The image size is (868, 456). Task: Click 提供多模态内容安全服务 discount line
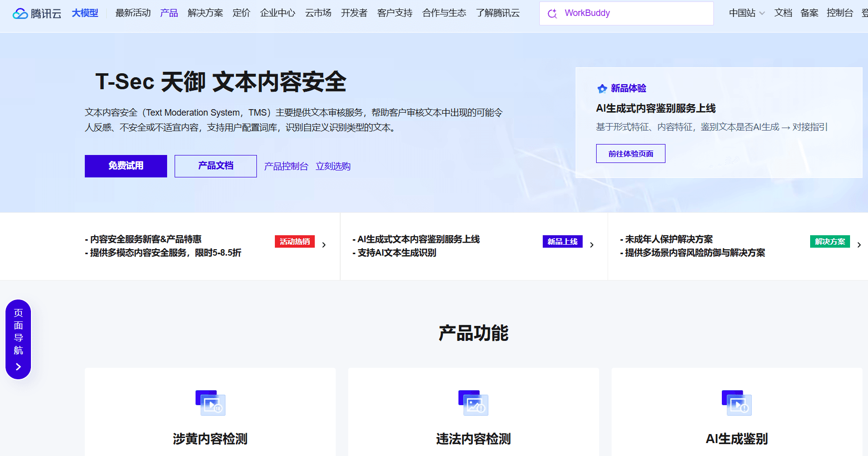[x=163, y=253]
